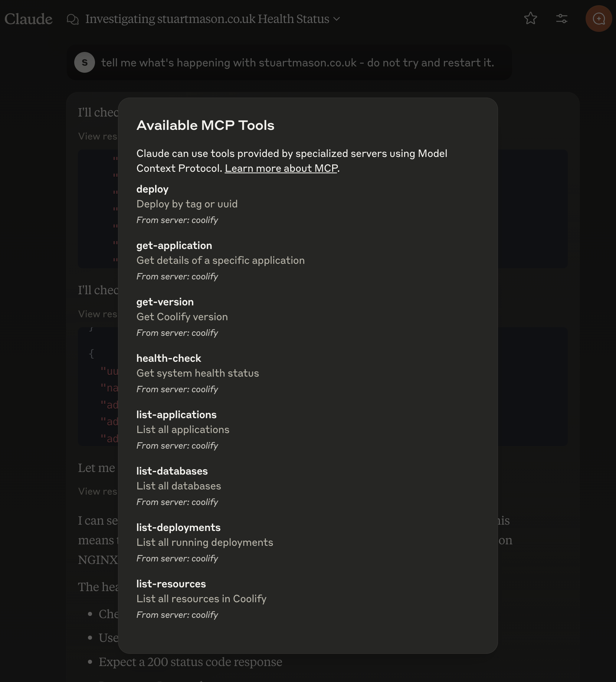Viewport: 616px width, 682px height.
Task: Expand the third View results section
Action: tap(98, 491)
